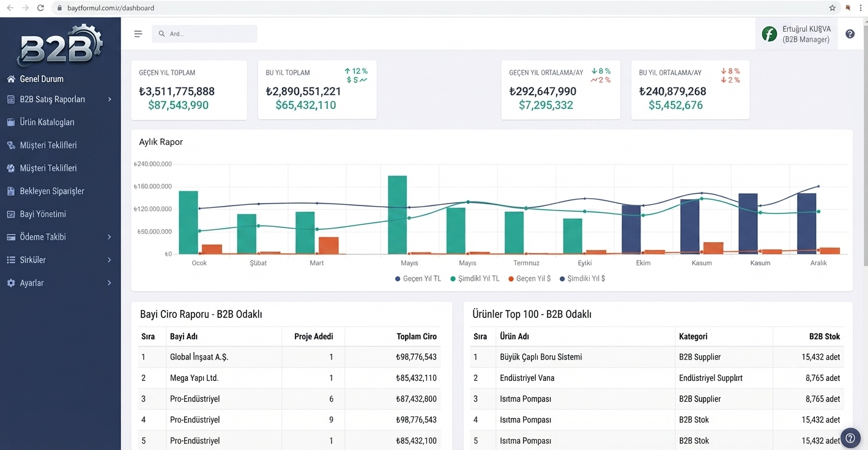Click the card icon beside Ödeme Takibi
This screenshot has width=868, height=450.
(11, 237)
